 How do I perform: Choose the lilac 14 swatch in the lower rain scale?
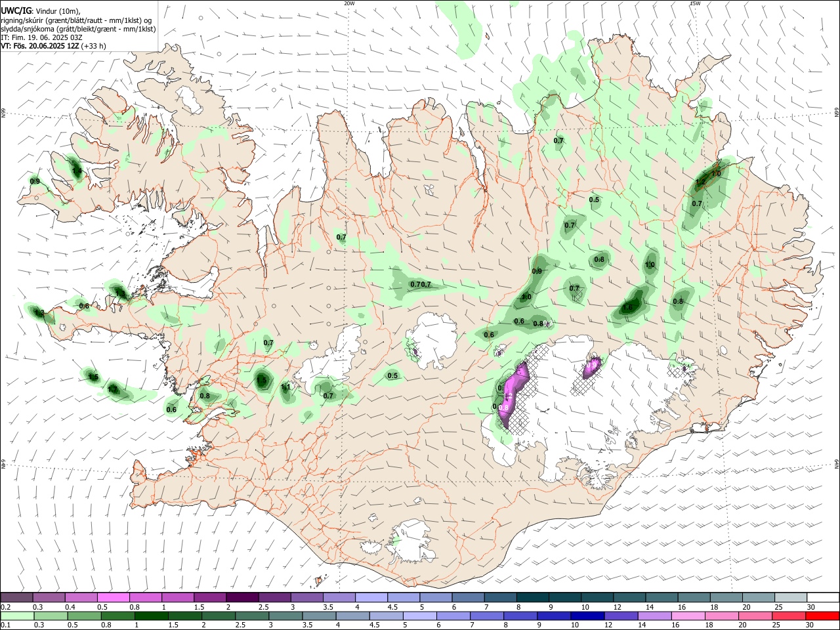(654, 616)
